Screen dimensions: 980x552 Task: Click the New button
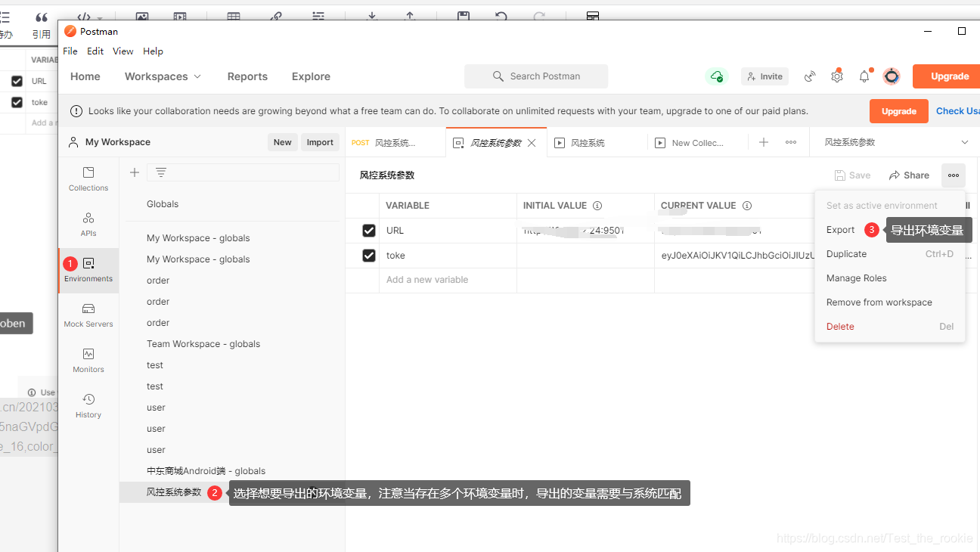tap(283, 142)
